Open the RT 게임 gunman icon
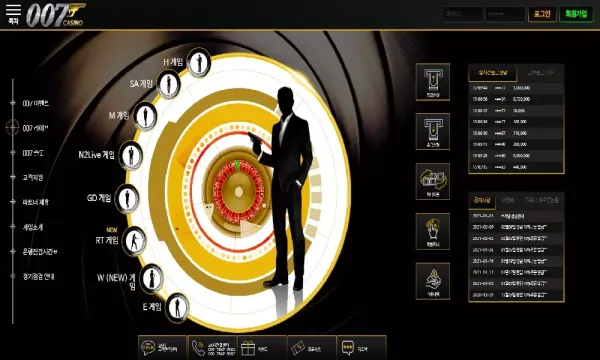Image resolution: width=600 pixels, height=360 pixels. point(134,241)
